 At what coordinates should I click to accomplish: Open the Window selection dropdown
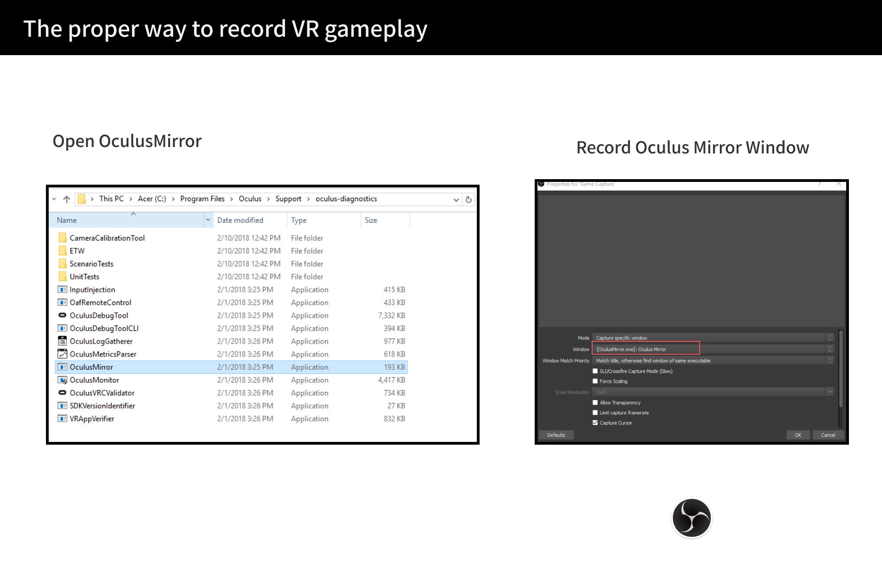pyautogui.click(x=712, y=349)
